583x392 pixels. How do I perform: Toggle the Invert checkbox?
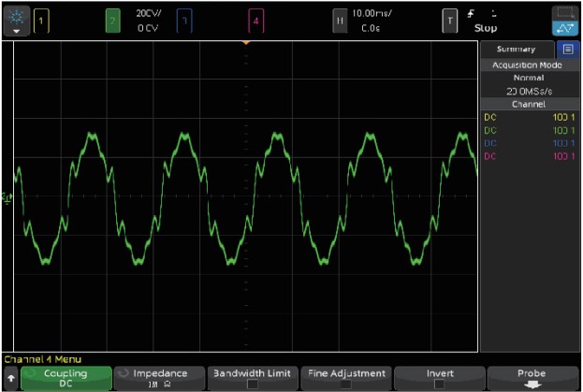pyautogui.click(x=440, y=383)
